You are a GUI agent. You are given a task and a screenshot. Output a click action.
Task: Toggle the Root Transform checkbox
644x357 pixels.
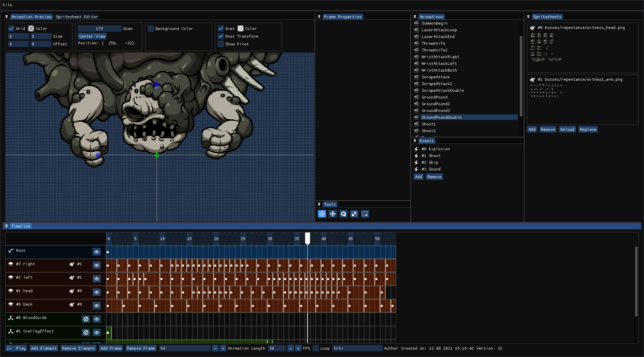pyautogui.click(x=221, y=36)
